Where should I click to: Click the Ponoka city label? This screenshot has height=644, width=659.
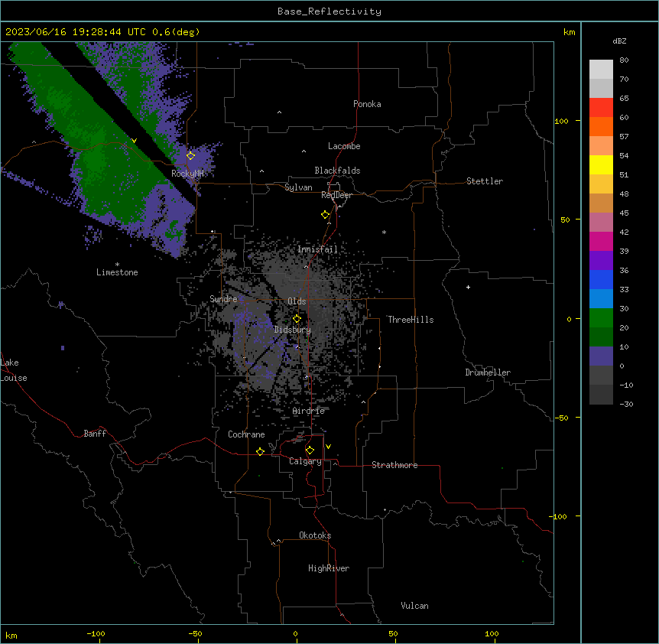[x=367, y=104]
